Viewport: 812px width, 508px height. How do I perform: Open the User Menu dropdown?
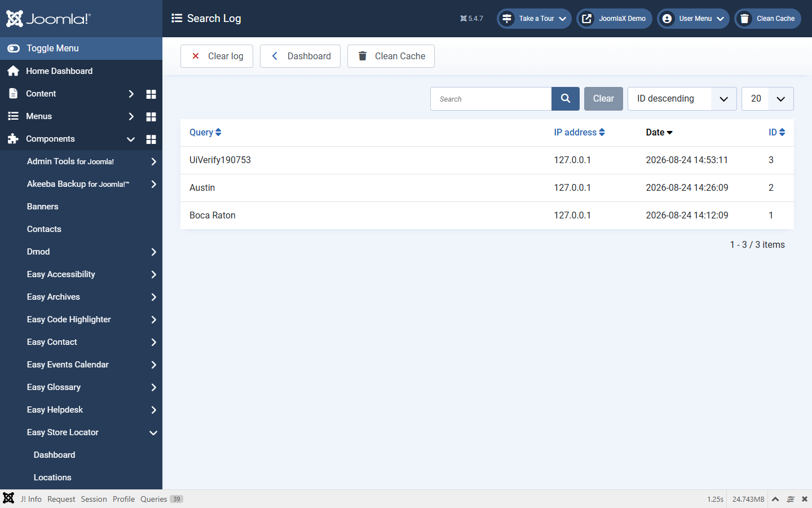pos(693,19)
